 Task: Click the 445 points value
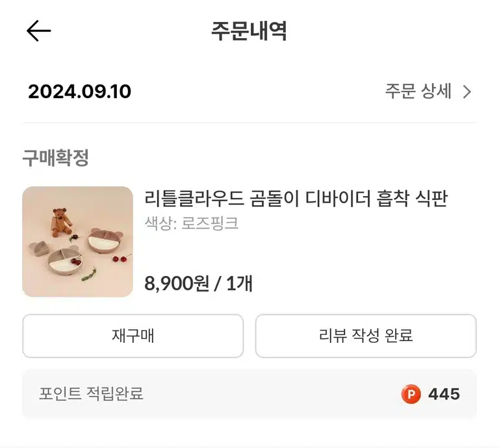tap(444, 394)
